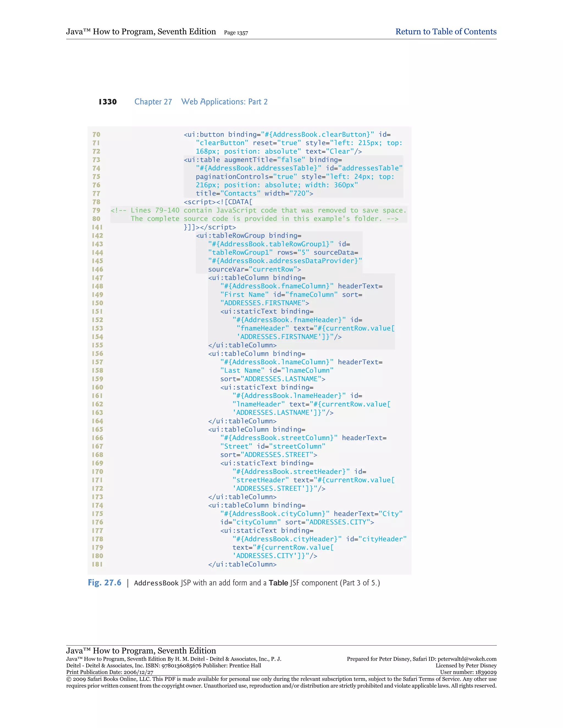563x728 pixels.
Task: Click the "First Name" id="fnameColumn" line
Action: [291, 295]
